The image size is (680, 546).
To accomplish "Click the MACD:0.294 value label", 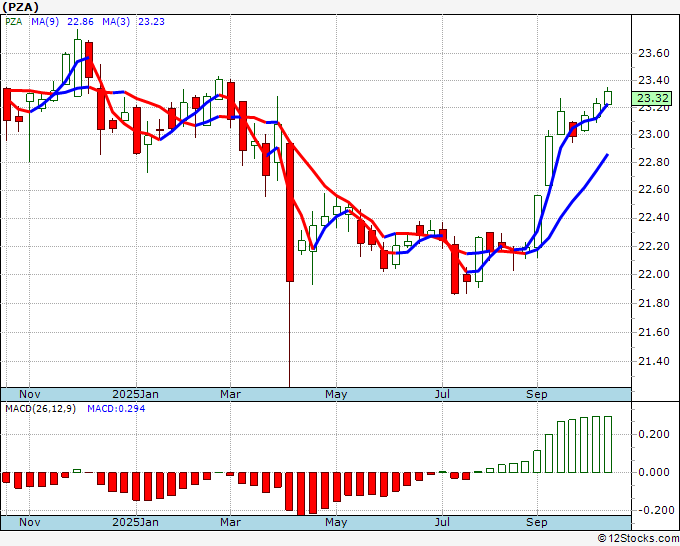I will point(116,409).
